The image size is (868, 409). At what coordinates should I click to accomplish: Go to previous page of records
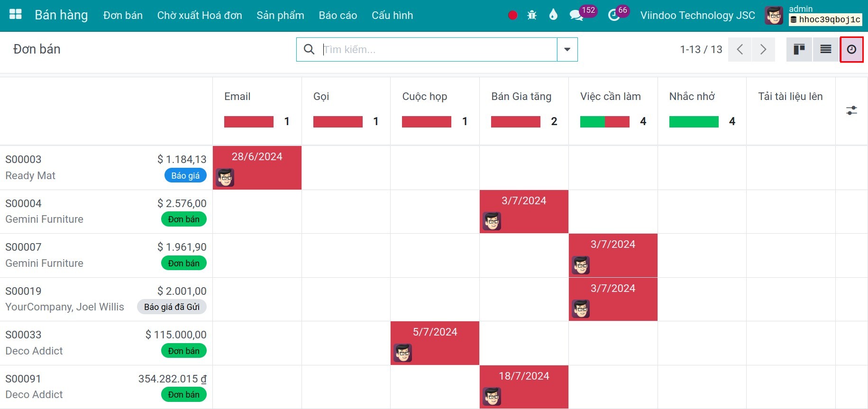tap(740, 49)
